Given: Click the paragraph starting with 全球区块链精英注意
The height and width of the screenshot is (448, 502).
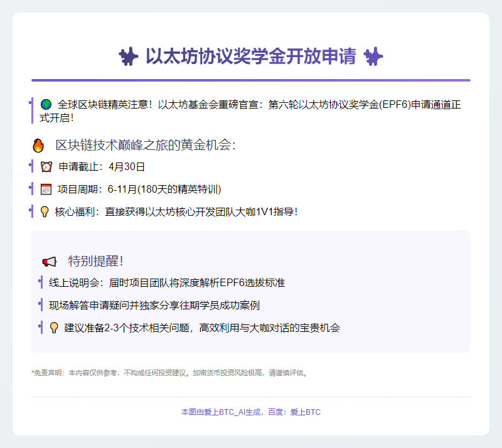Looking at the screenshot, I should (250, 111).
